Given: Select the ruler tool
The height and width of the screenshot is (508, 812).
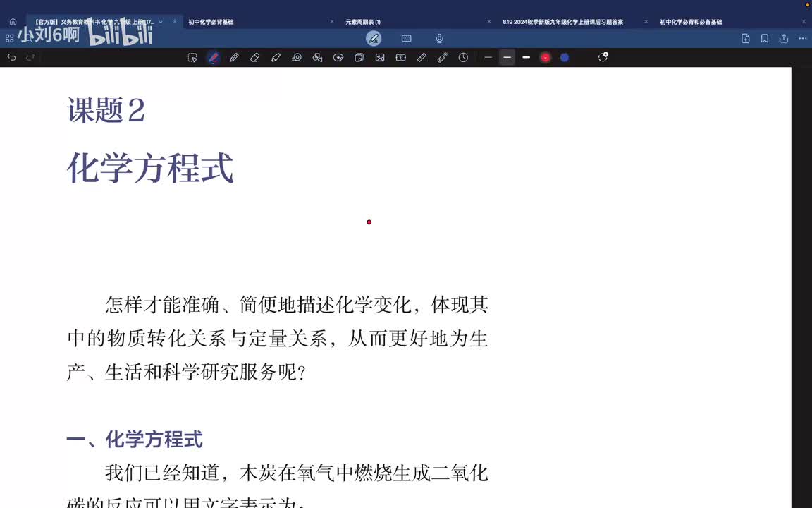Looking at the screenshot, I should coord(422,58).
